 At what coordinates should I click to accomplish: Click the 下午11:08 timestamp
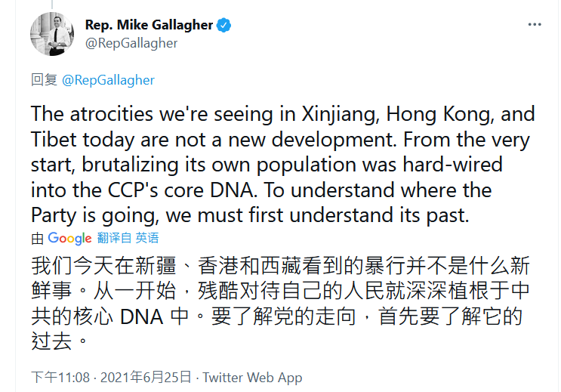coord(60,377)
